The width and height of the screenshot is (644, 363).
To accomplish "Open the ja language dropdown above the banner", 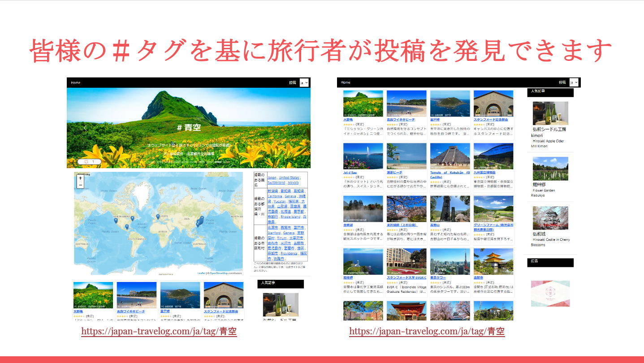I will (x=304, y=83).
